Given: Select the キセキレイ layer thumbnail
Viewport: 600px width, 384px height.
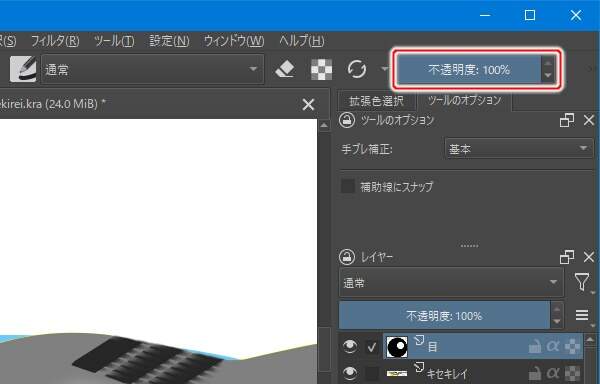Looking at the screenshot, I should pyautogui.click(x=397, y=373).
